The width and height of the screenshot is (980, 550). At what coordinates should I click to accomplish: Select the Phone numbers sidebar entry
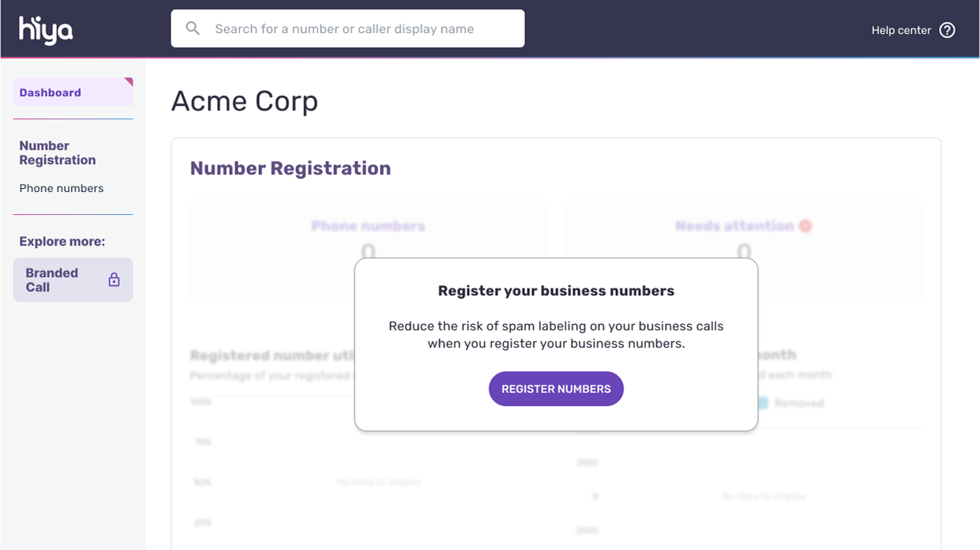tap(62, 188)
